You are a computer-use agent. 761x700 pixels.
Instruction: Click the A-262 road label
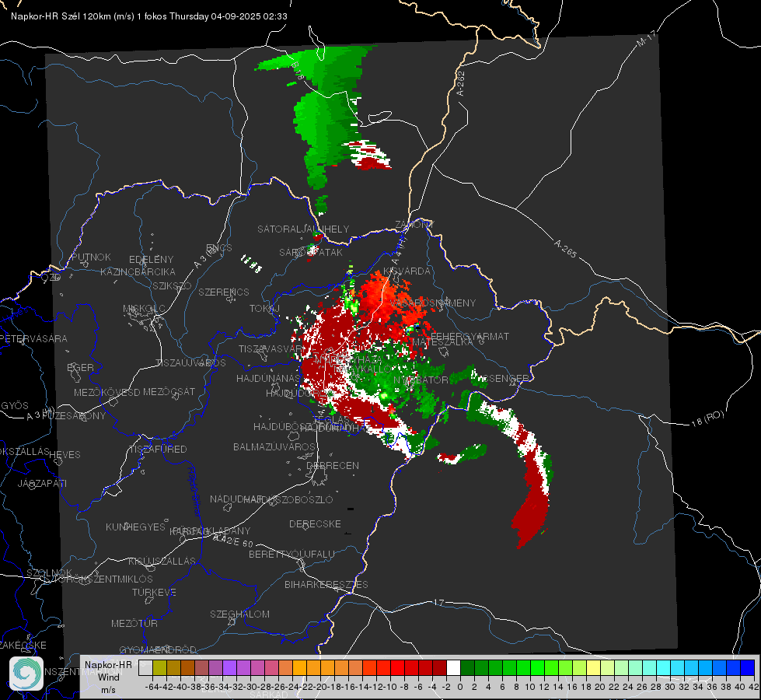461,83
